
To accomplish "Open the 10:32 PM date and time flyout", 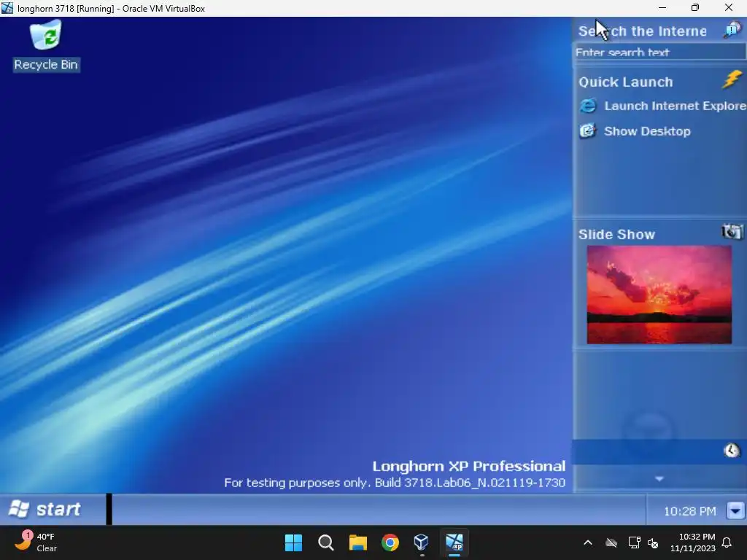I will [x=693, y=542].
